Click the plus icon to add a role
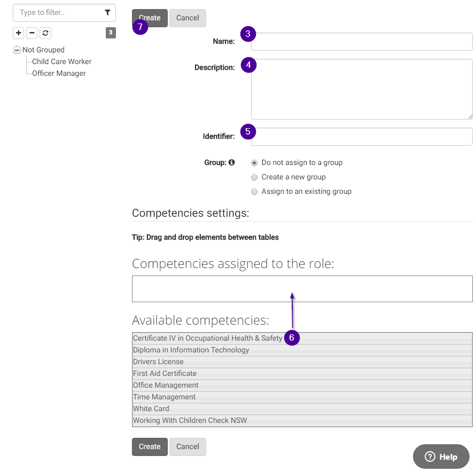 coord(18,33)
